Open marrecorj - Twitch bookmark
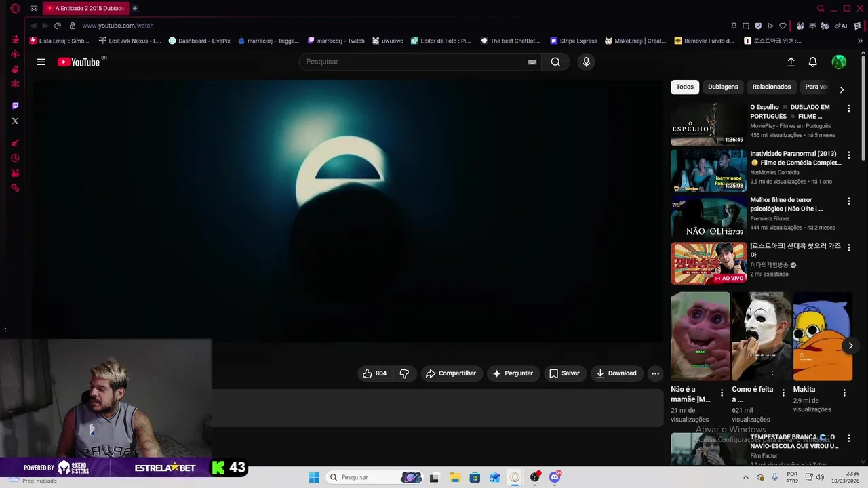The image size is (868, 488). (x=336, y=41)
